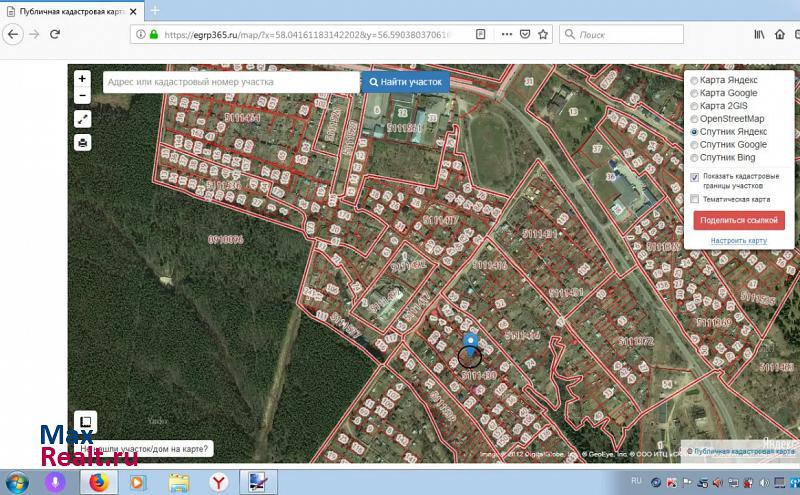Toggle cadastral boundaries checkbox
The height and width of the screenshot is (495, 800).
point(695,177)
